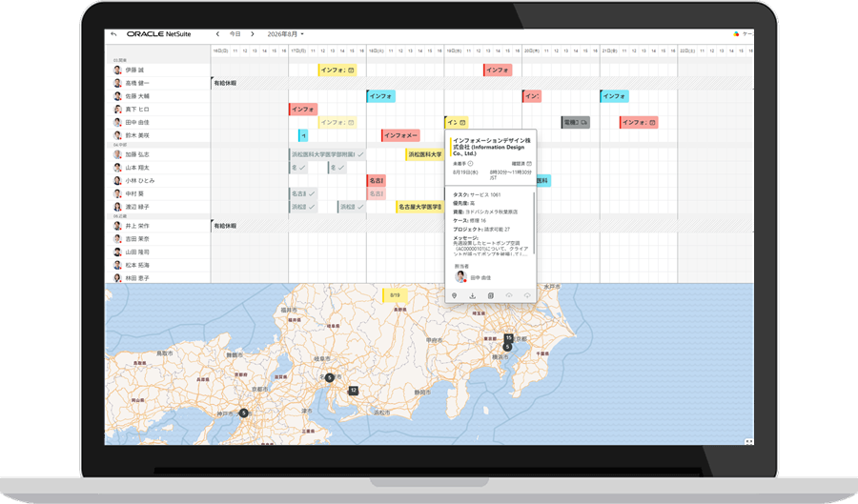Click 加藤 弘志's avatar

click(x=117, y=154)
